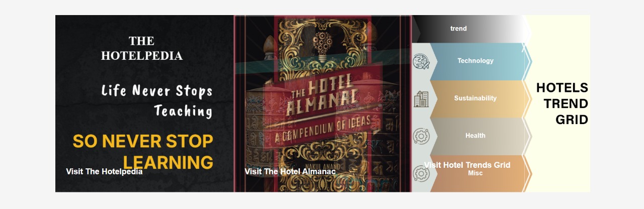
Task: Click the building icon beside Sustainability
Action: [421, 99]
